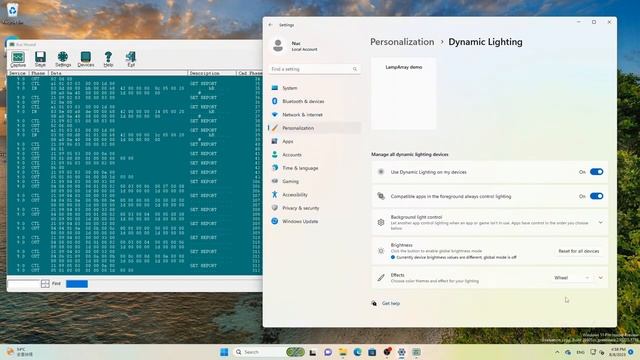Open Bus Hound Settings toolbar icon
This screenshot has height=360, width=640.
pyautogui.click(x=63, y=59)
